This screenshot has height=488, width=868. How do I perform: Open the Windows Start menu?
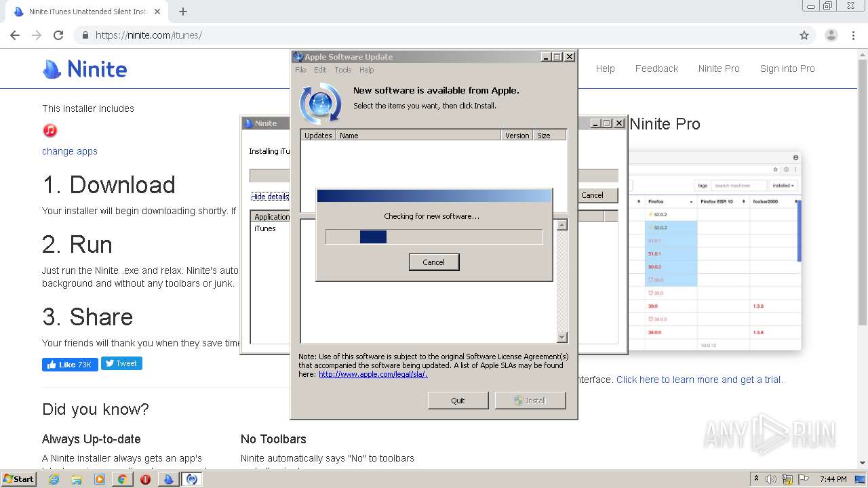[x=18, y=479]
